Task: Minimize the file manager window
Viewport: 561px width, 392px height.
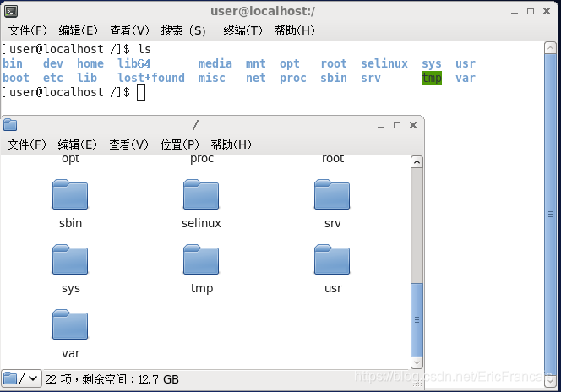Action: tap(381, 126)
